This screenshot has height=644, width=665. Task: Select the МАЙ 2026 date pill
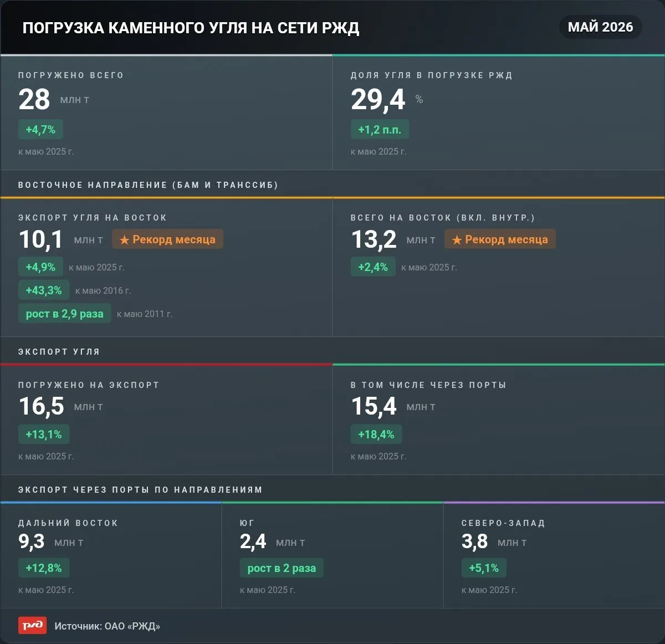601,27
